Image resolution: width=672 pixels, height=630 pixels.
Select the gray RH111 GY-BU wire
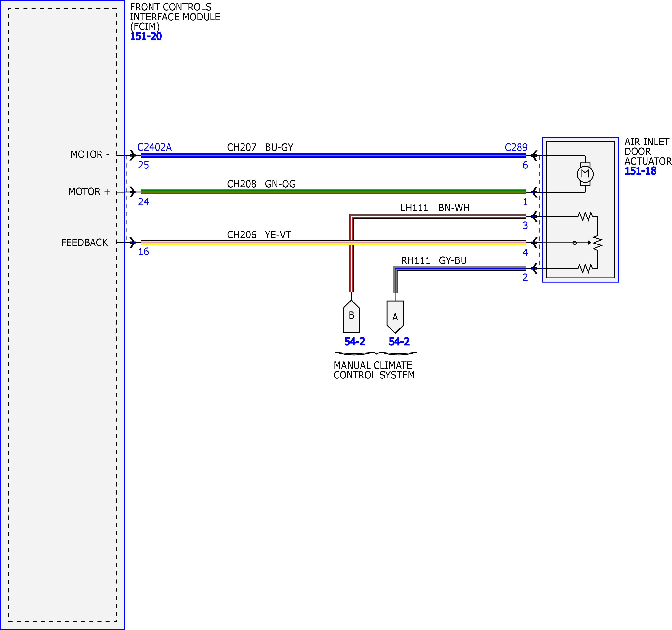460,268
